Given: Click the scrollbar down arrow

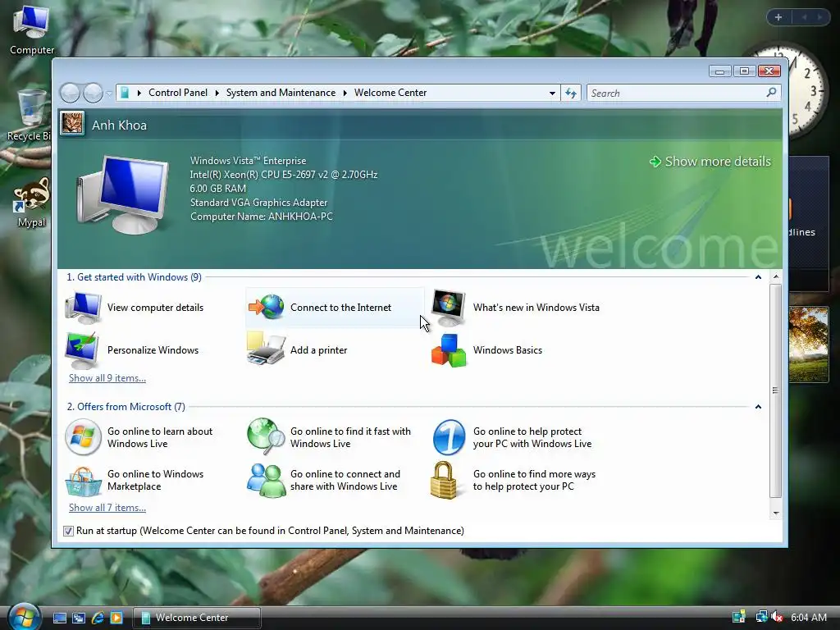Looking at the screenshot, I should tap(776, 514).
